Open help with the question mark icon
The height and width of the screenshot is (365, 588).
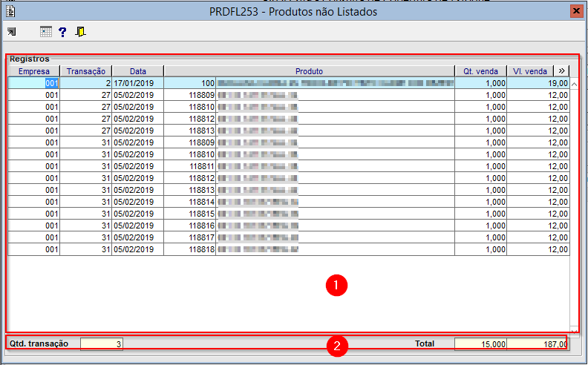point(62,32)
